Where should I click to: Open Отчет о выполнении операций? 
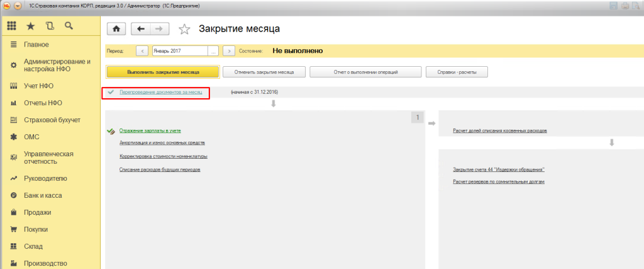click(x=365, y=72)
